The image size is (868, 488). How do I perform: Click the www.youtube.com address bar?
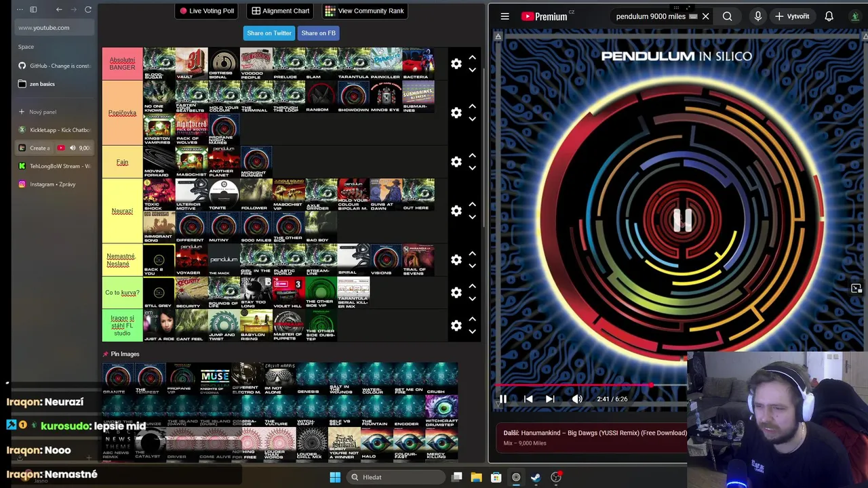coord(55,28)
